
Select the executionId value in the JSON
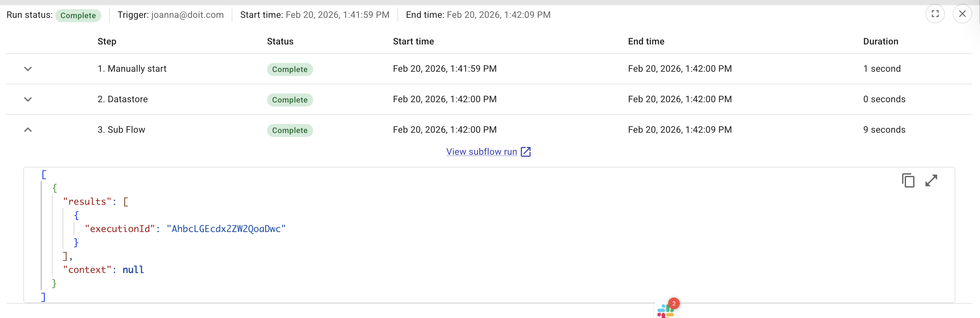[226, 229]
